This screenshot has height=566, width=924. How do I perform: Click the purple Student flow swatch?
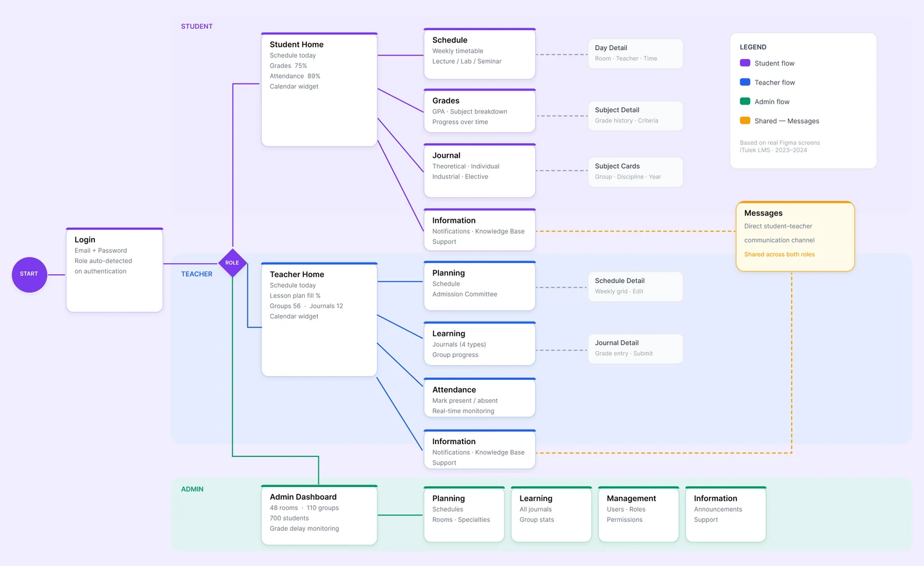point(745,63)
